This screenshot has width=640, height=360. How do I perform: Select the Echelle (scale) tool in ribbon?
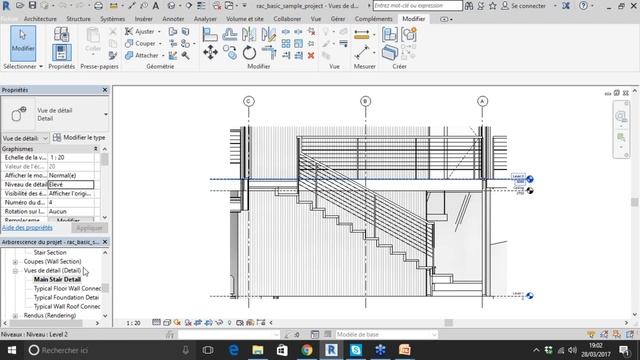click(x=298, y=43)
